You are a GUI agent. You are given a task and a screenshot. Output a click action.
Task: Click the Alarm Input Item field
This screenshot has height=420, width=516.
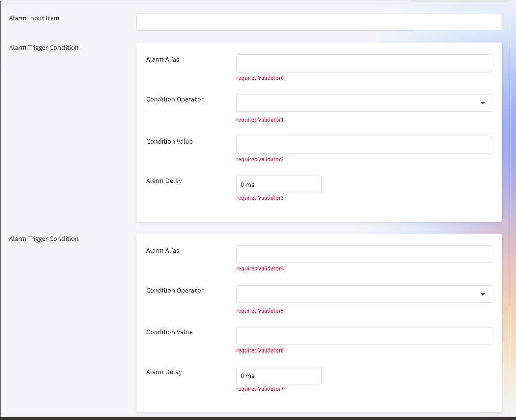(x=319, y=22)
